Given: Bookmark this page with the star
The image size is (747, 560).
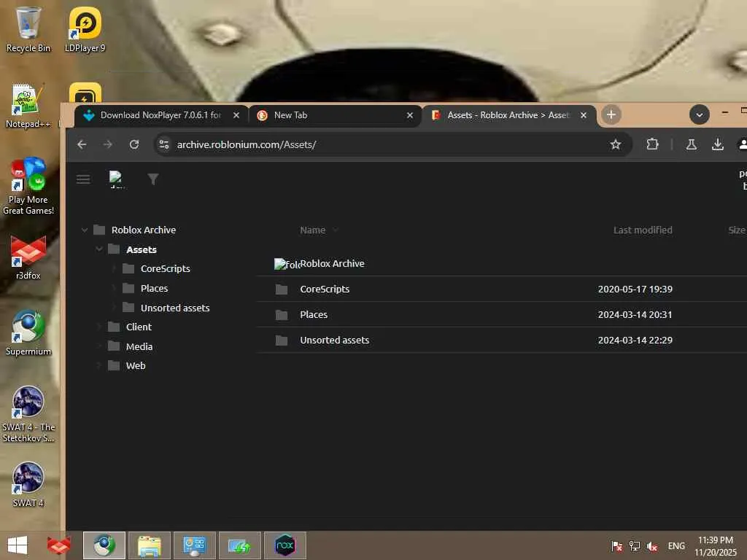Looking at the screenshot, I should tap(616, 144).
